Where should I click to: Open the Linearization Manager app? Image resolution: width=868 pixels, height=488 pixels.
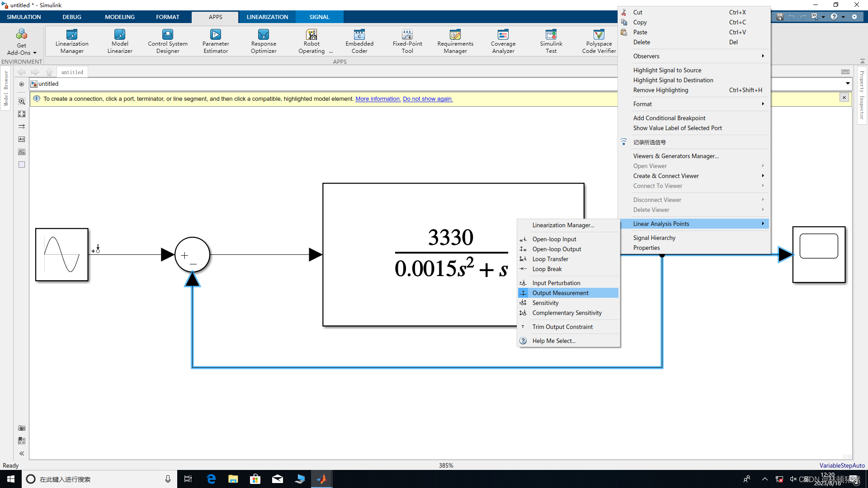pyautogui.click(x=72, y=41)
